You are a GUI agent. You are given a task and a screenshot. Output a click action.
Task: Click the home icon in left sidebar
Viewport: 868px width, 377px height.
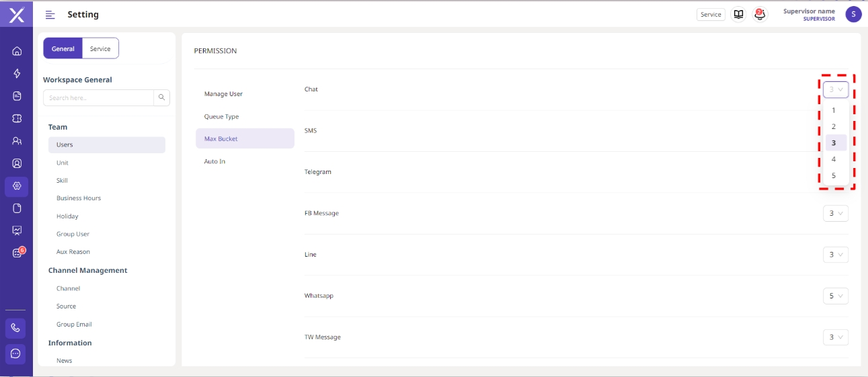(17, 51)
